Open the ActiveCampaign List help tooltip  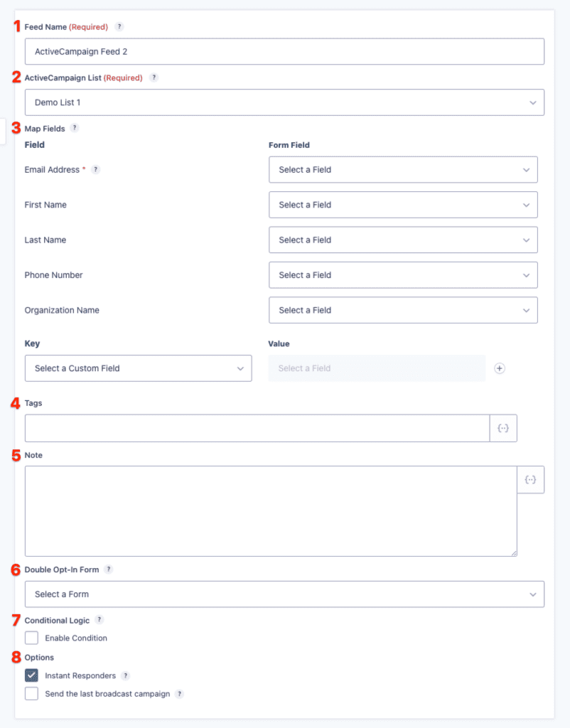[x=154, y=77]
